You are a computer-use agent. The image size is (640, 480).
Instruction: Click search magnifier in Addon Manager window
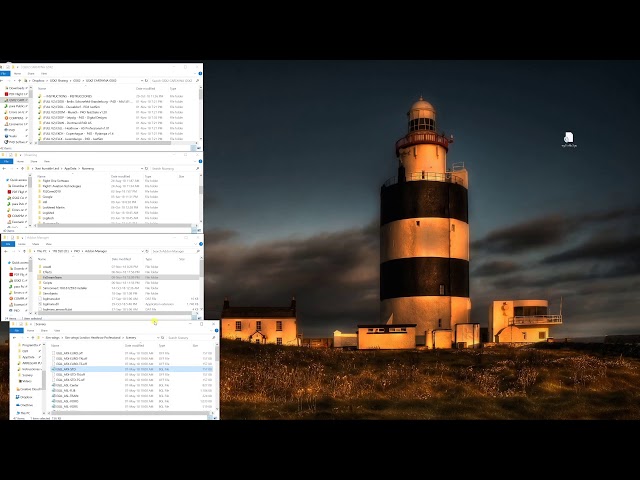(198, 251)
